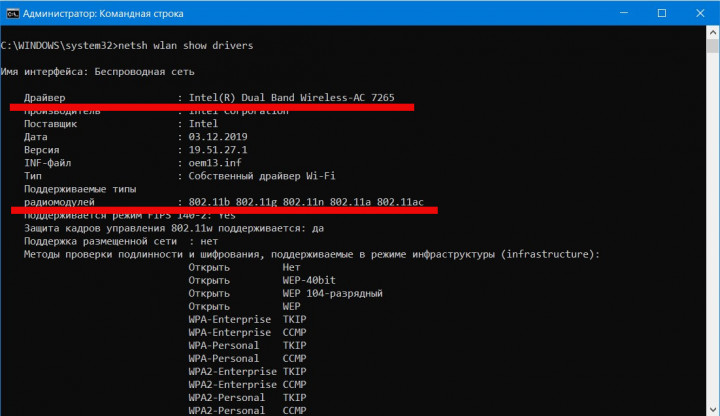Click the 'WPA2-Enterprise CCMP' row
720x416 pixels.
click(247, 384)
